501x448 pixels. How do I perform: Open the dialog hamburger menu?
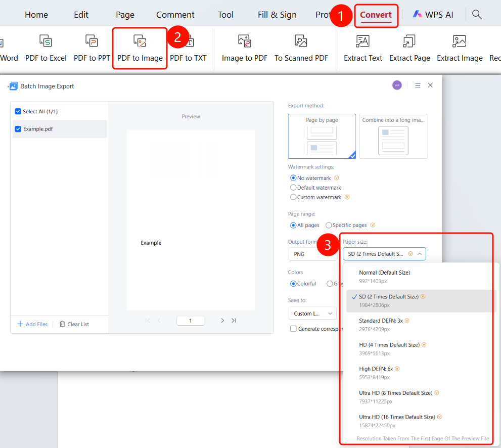[x=417, y=85]
